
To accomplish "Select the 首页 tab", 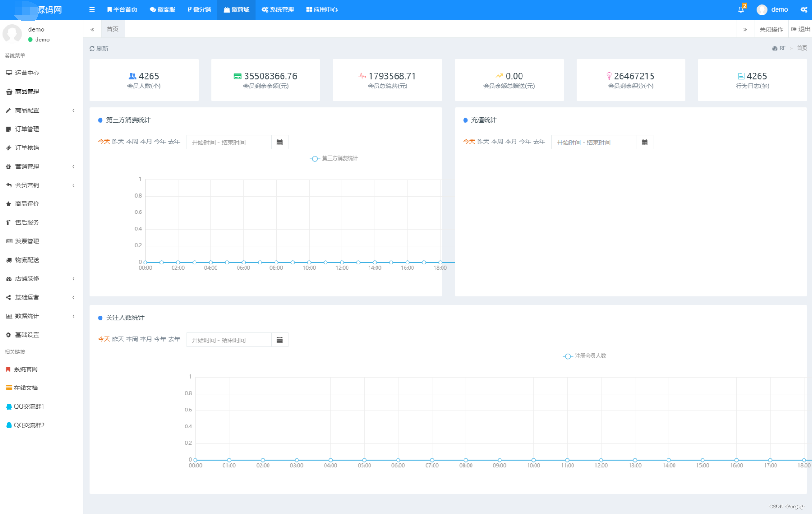I will click(x=113, y=29).
